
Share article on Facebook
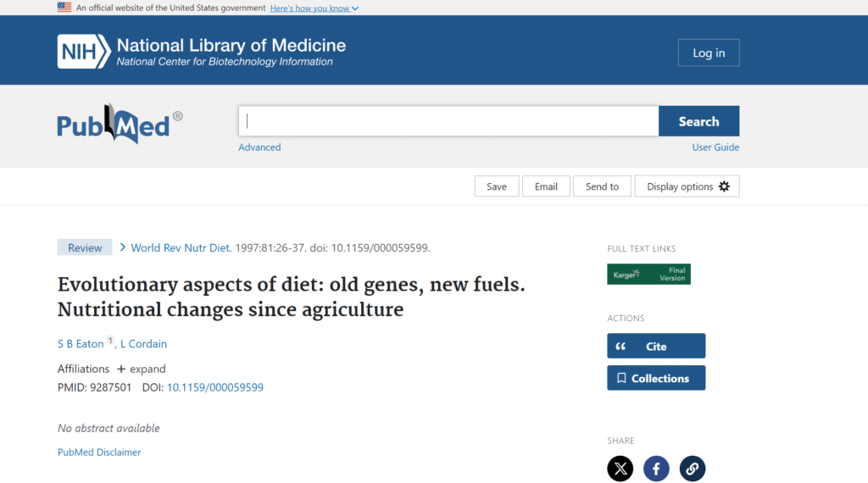click(656, 468)
